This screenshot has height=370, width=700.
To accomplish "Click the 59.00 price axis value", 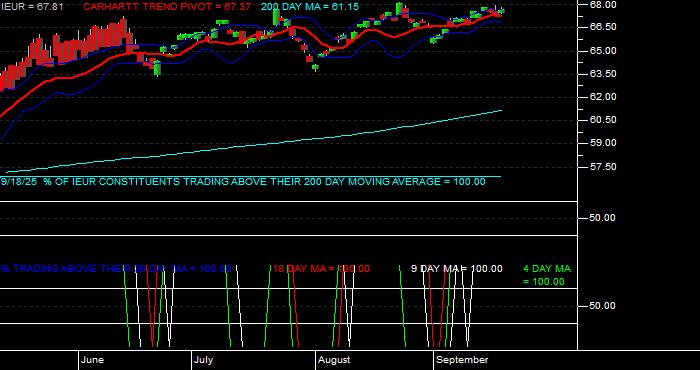I will (x=603, y=143).
